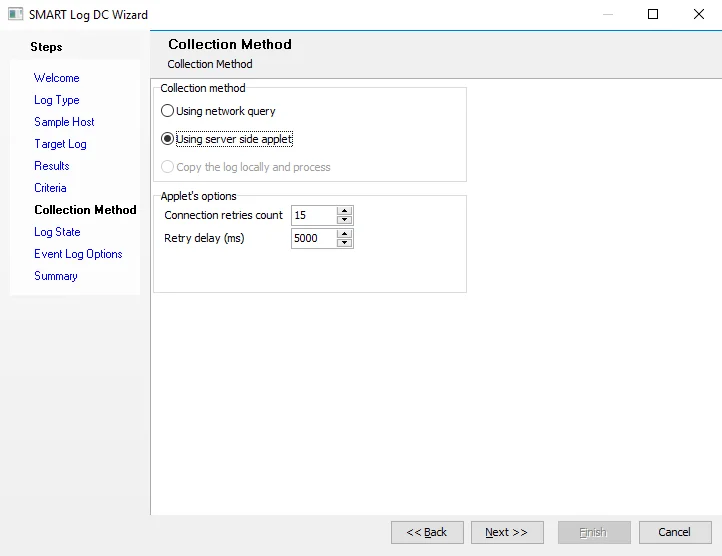Increase Retry delay with up arrow

click(x=344, y=234)
